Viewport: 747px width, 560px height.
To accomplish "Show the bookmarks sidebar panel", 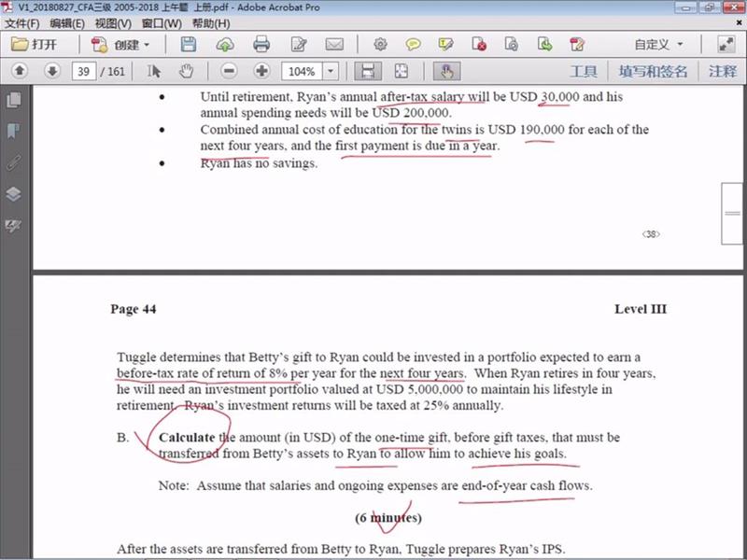I will pos(14,131).
